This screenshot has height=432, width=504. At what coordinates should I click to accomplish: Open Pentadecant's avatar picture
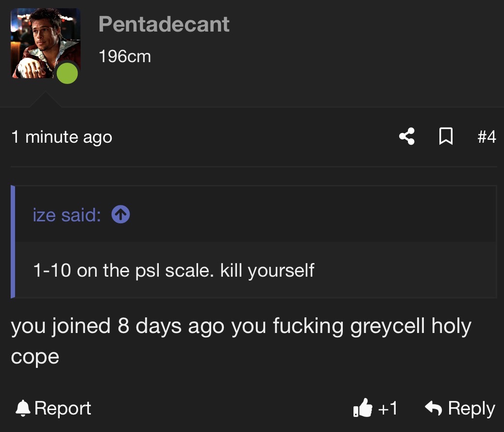point(45,43)
